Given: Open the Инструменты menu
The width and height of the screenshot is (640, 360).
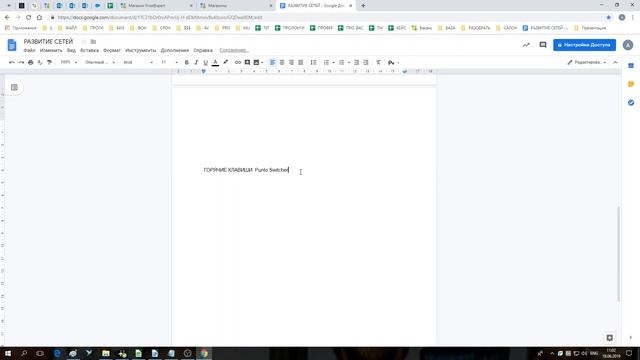Looking at the screenshot, I should click(140, 50).
